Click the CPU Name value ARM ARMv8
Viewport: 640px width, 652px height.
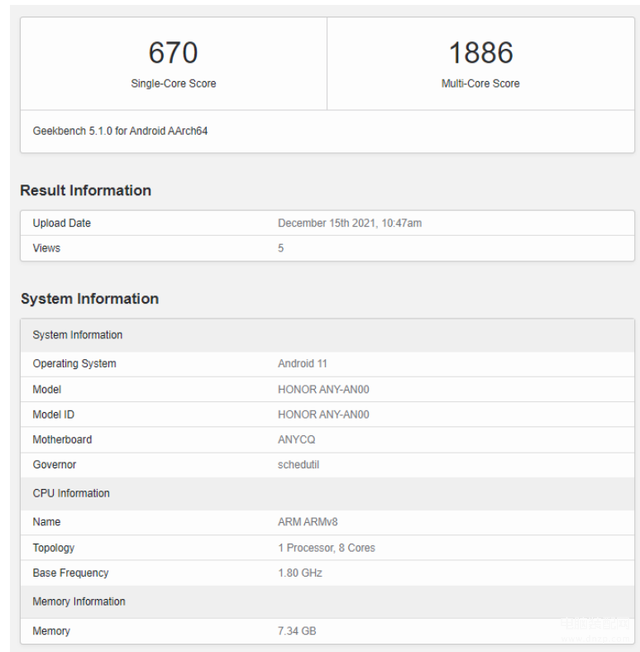(x=308, y=522)
